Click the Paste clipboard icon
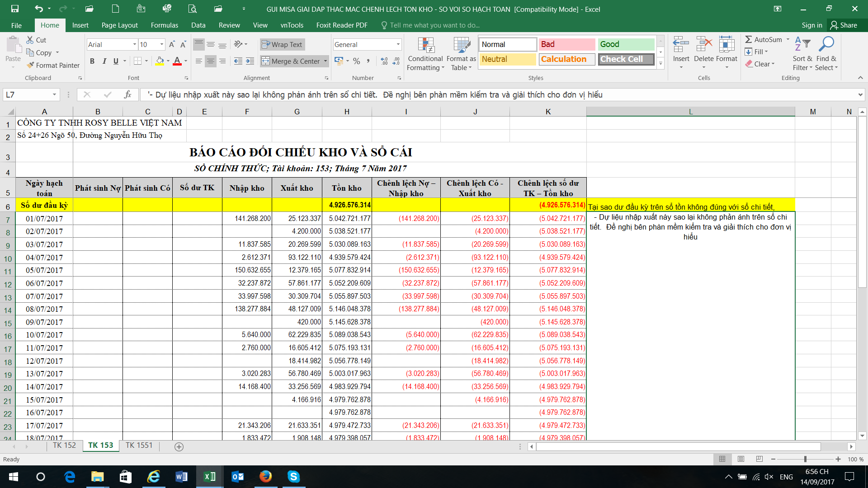868x488 pixels. (x=14, y=45)
